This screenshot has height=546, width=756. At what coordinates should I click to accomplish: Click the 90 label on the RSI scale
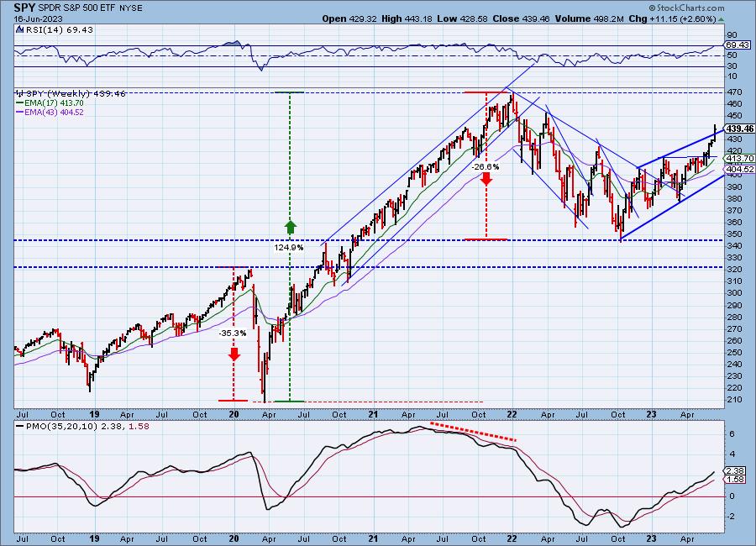[x=732, y=35]
